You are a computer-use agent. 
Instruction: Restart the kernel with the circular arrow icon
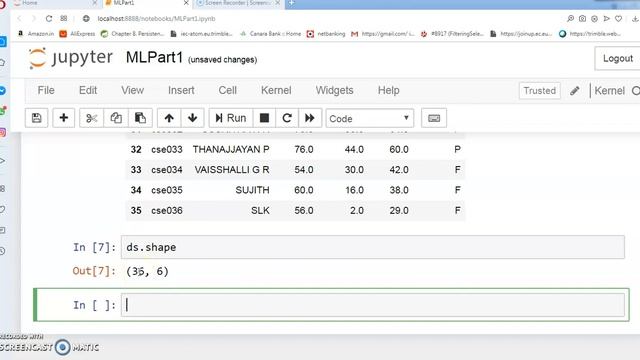coord(287,118)
